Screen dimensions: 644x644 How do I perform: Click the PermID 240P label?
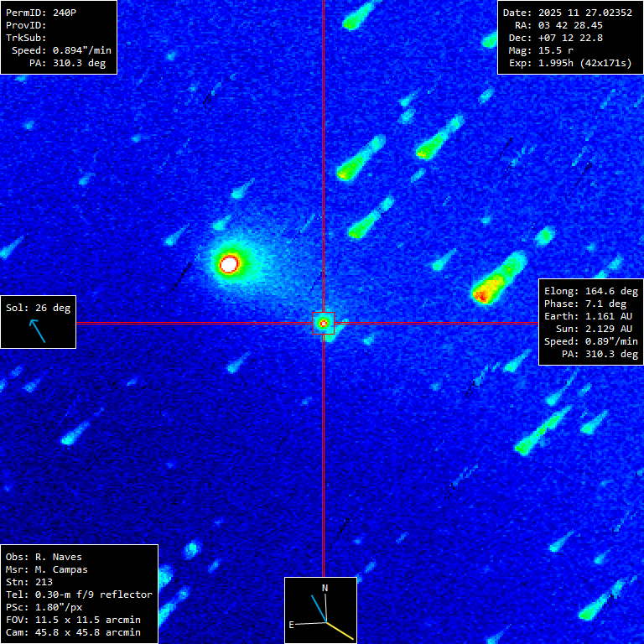(39, 13)
